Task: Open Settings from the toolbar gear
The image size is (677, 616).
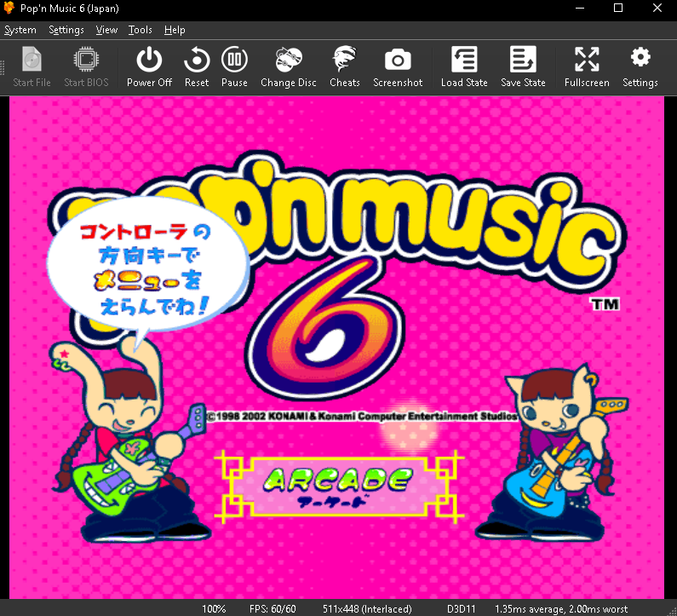Action: [x=640, y=67]
